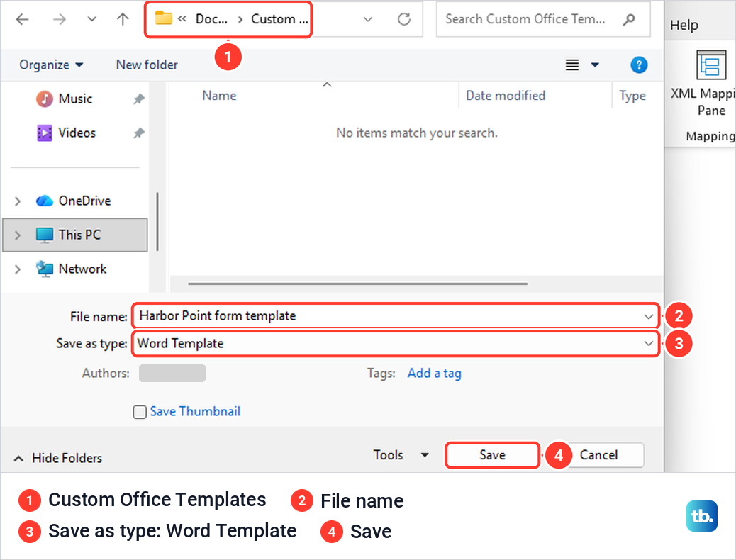Select OneDrive in the navigation pane

(x=84, y=201)
